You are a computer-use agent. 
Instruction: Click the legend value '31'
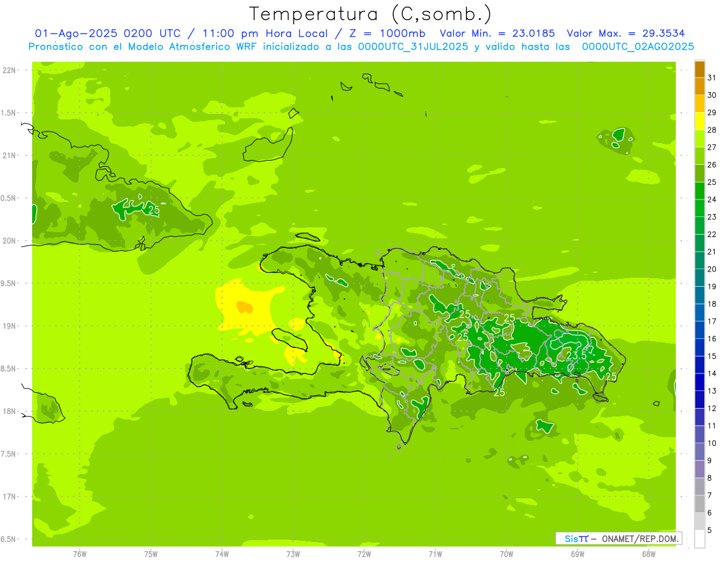coord(712,77)
